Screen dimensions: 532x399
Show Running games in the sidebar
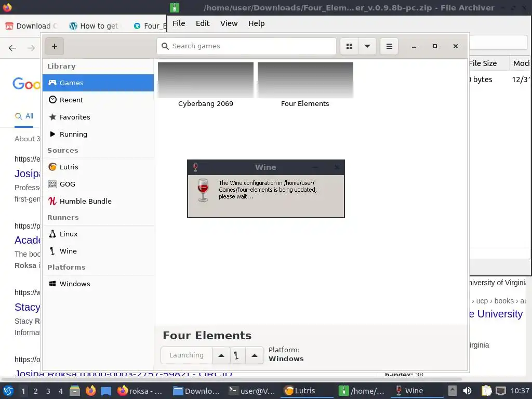pos(98,134)
